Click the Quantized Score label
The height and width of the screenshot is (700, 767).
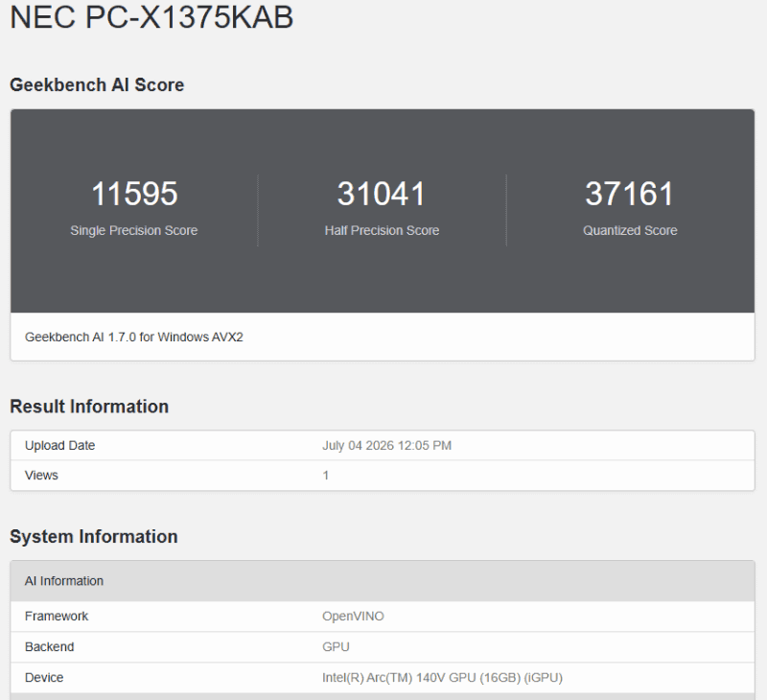tap(630, 230)
